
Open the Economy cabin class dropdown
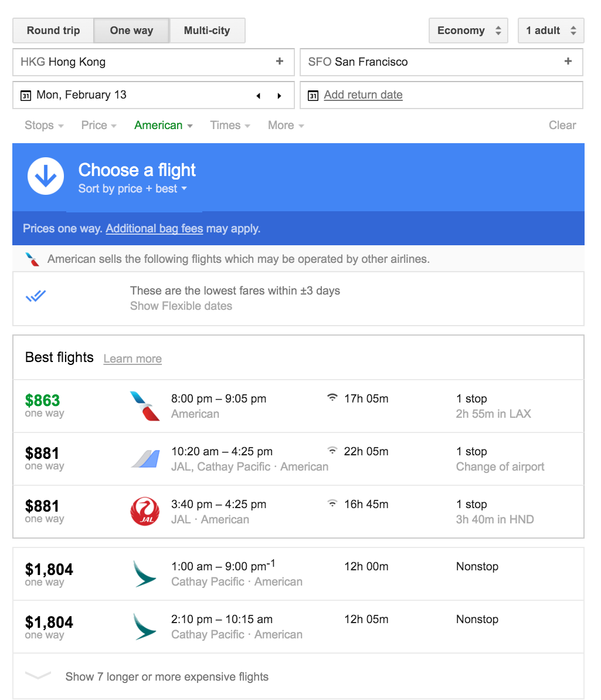469,31
